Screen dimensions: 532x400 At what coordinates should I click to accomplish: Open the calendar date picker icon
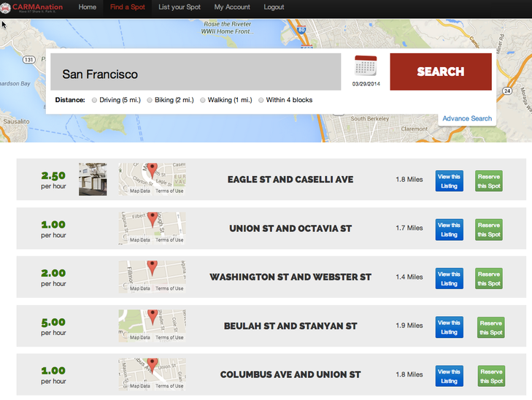point(366,66)
